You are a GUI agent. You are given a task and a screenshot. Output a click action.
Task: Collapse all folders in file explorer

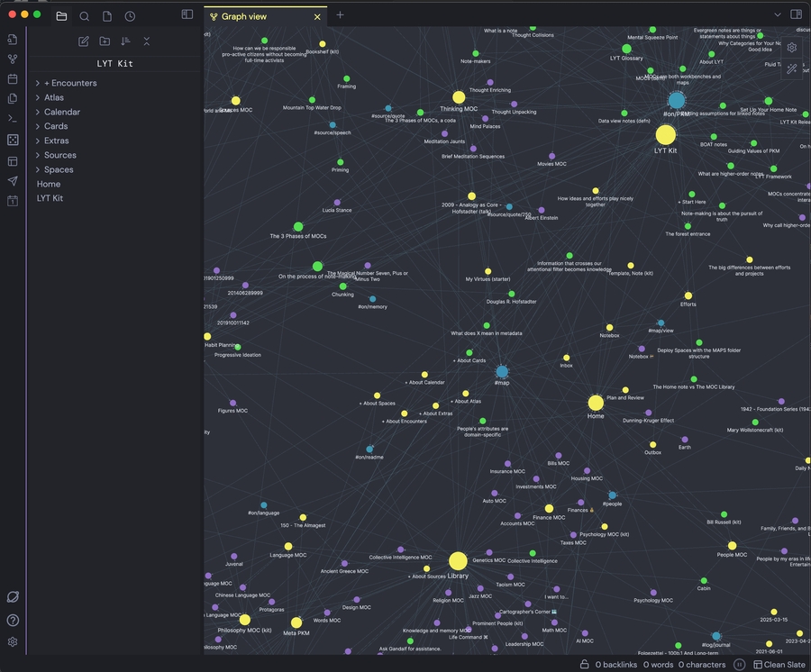[x=147, y=41]
